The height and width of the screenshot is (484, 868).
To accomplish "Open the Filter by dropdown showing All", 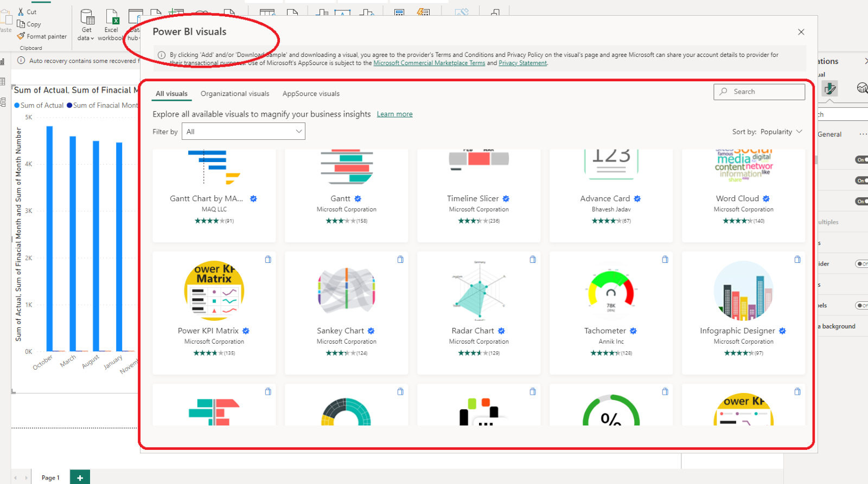I will pyautogui.click(x=243, y=132).
